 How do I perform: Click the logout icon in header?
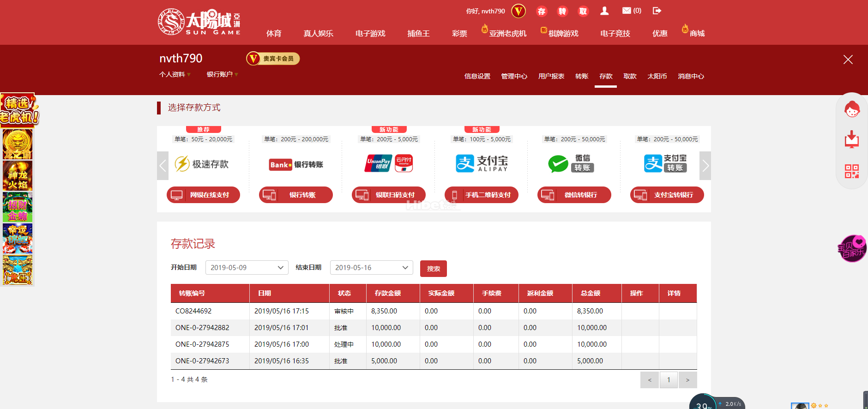coord(657,11)
